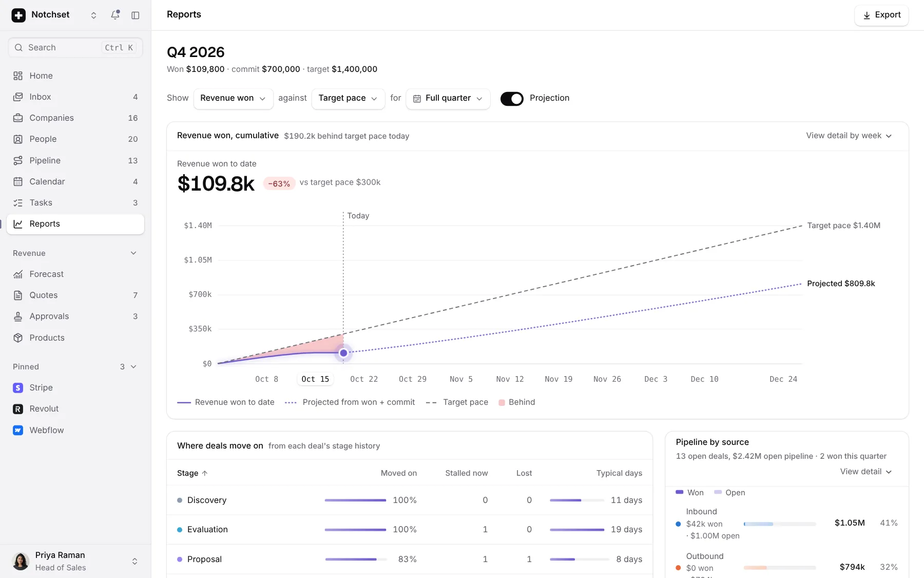Collapse the Revenue sidebar section
Viewport: 924px width, 578px height.
click(x=133, y=253)
